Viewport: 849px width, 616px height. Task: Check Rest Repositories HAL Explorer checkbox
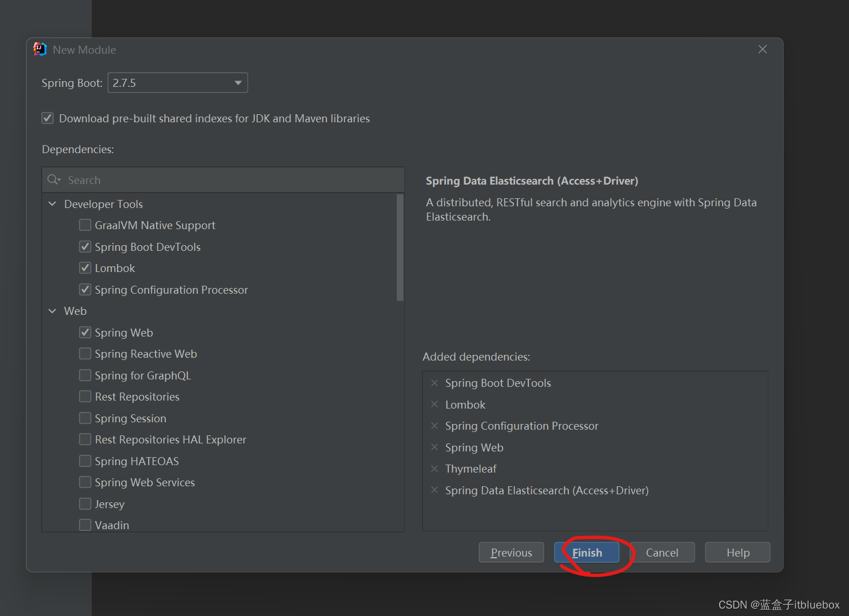click(85, 439)
